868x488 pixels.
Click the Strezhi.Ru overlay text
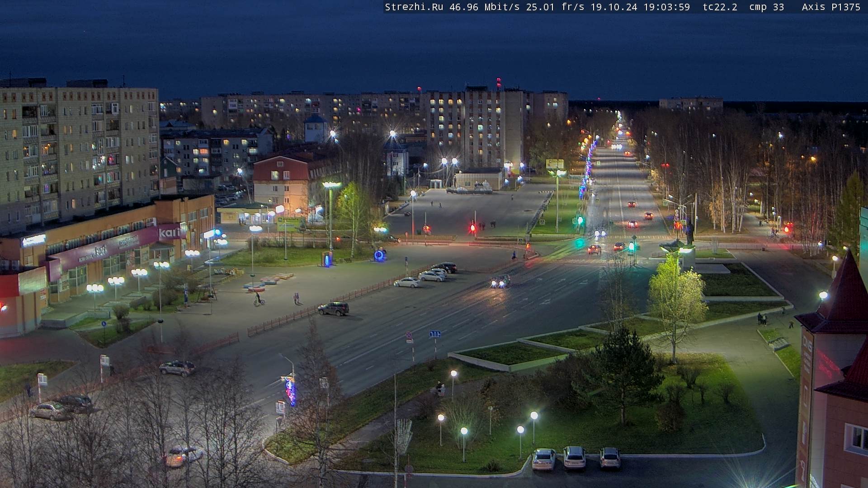(414, 7)
